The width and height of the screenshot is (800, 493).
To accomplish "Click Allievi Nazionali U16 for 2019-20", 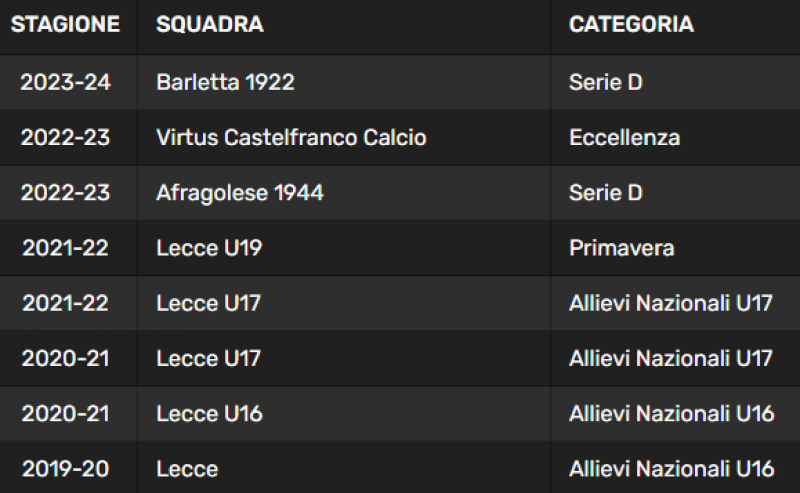I will tap(671, 469).
